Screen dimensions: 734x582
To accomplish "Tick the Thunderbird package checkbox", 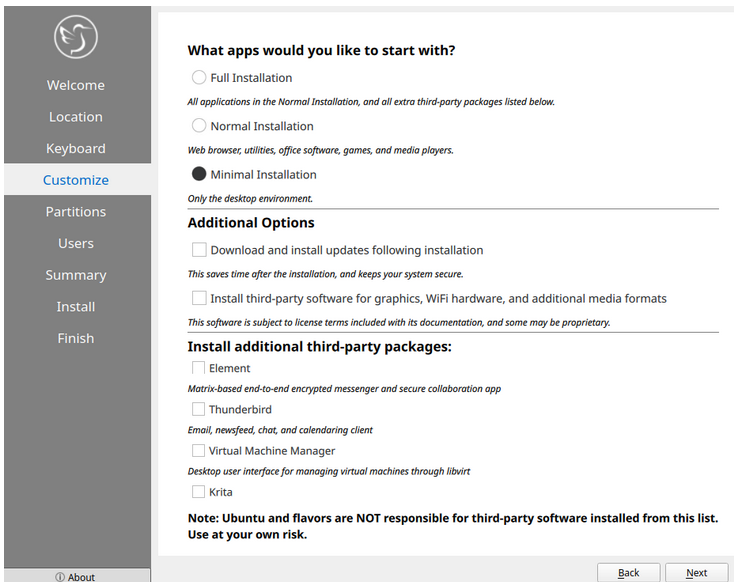I will pos(199,409).
